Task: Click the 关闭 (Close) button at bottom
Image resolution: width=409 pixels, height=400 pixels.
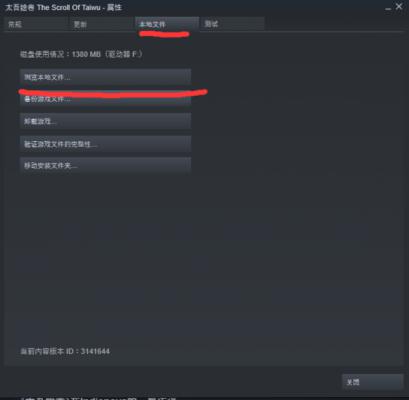Action: (372, 382)
